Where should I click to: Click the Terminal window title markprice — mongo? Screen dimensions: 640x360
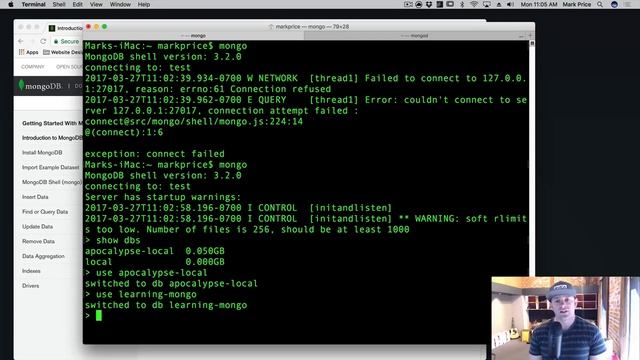pos(312,27)
